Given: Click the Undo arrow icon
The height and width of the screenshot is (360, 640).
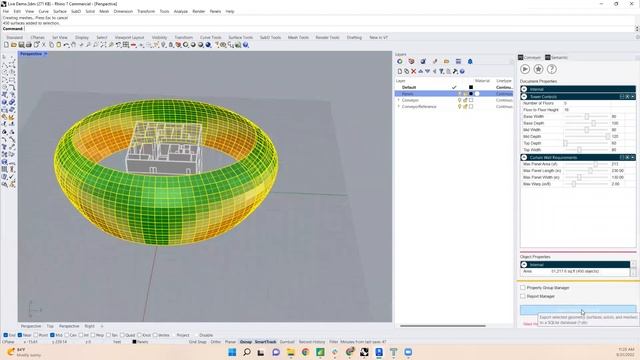Looking at the screenshot, I should pos(66,45).
